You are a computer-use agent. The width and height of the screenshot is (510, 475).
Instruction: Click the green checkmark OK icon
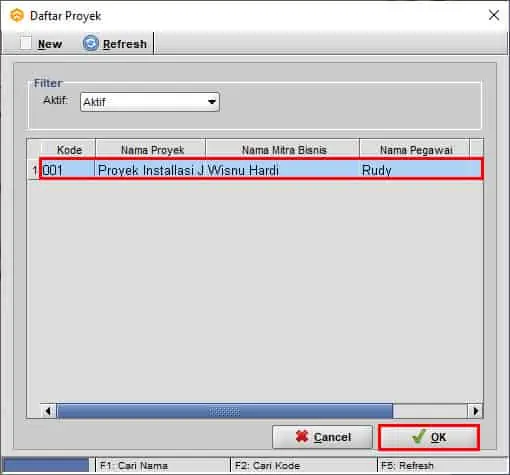[418, 436]
